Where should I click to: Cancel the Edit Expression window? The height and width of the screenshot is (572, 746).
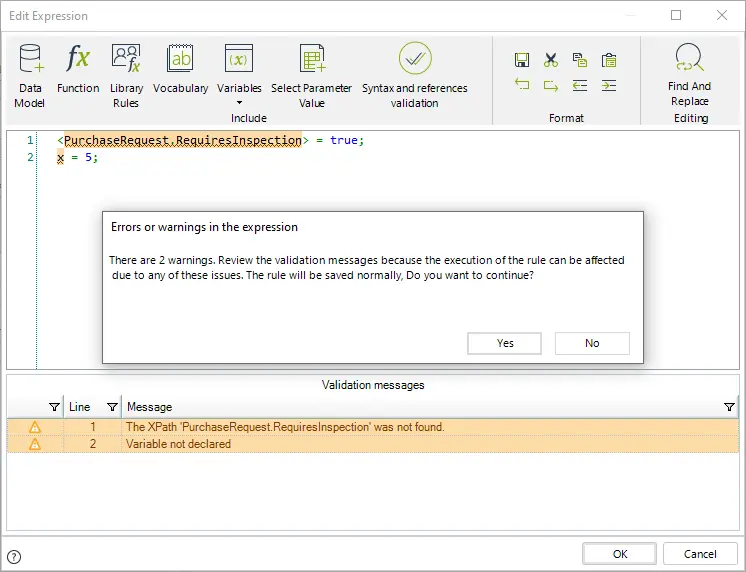(x=700, y=554)
